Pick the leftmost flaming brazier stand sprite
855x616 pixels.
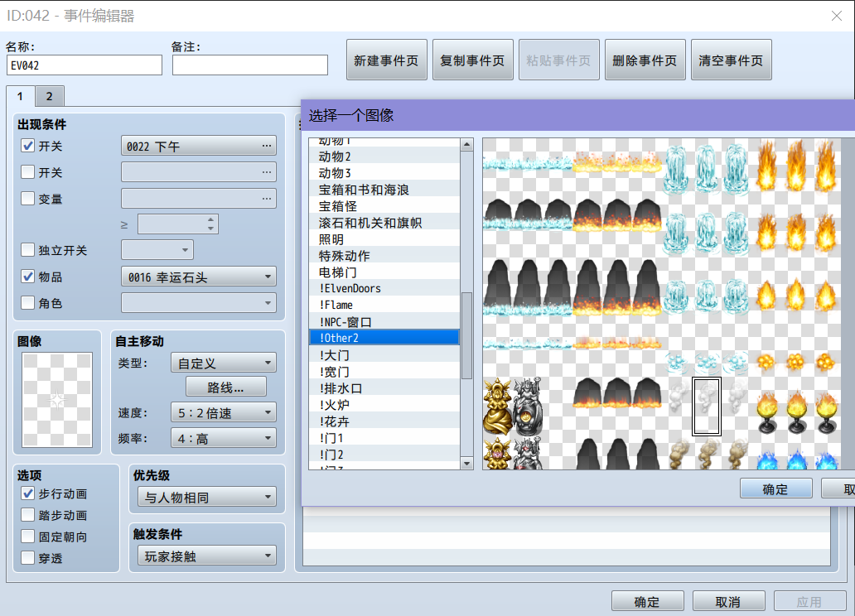tap(766, 412)
